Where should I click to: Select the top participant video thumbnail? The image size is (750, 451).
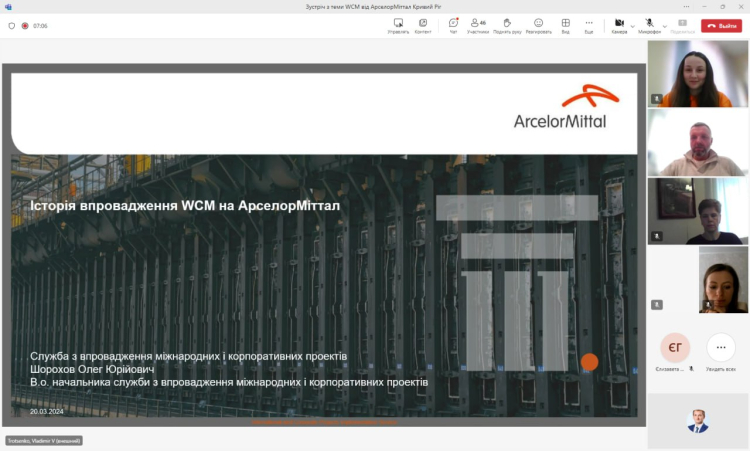click(697, 74)
